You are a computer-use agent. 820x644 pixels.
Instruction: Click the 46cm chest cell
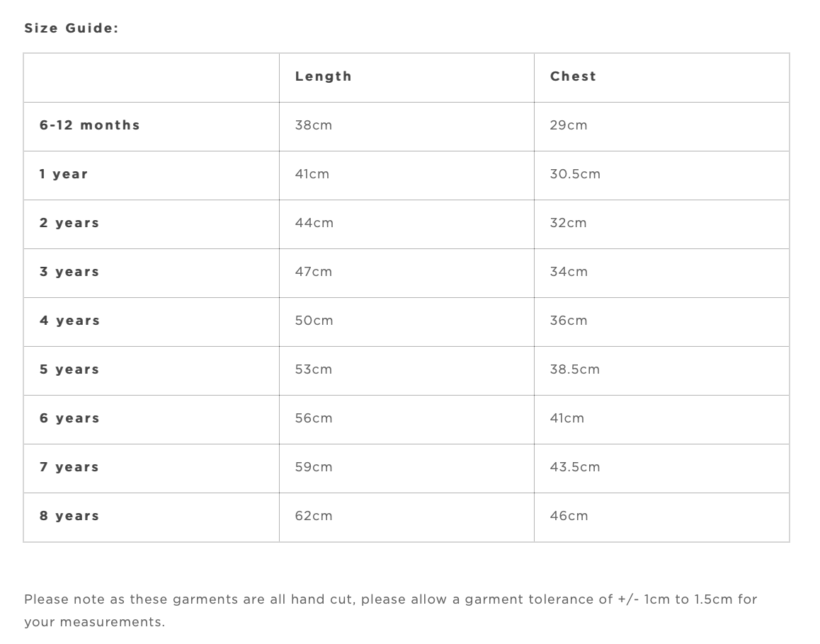click(569, 516)
